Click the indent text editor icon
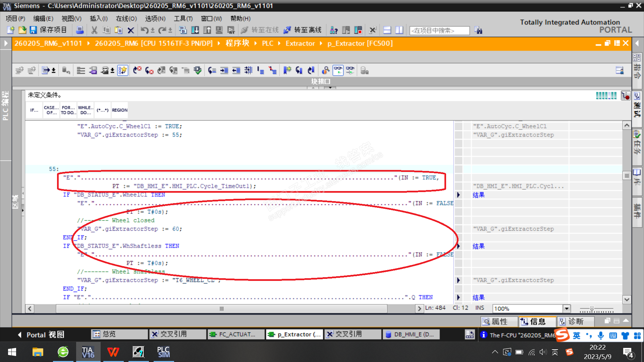 click(x=224, y=70)
